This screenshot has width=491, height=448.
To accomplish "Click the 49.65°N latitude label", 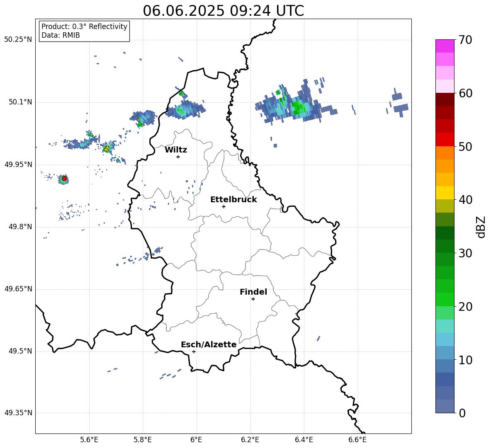I will 18,289.
